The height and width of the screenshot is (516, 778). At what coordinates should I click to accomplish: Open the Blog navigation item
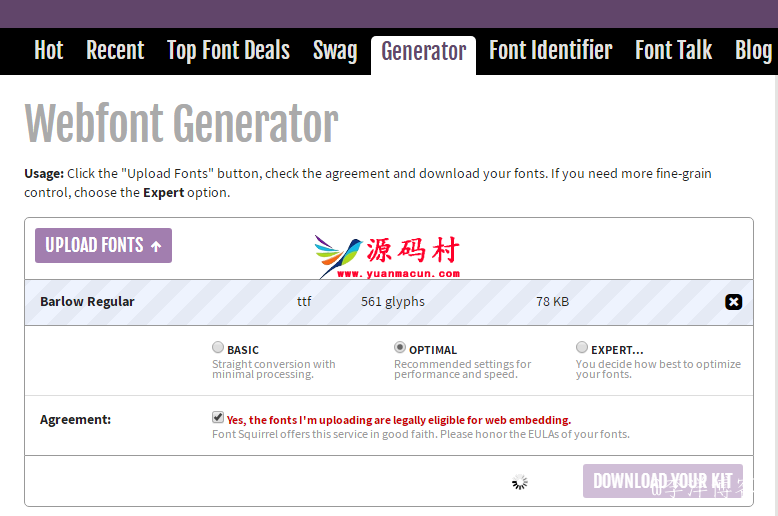pyautogui.click(x=753, y=51)
